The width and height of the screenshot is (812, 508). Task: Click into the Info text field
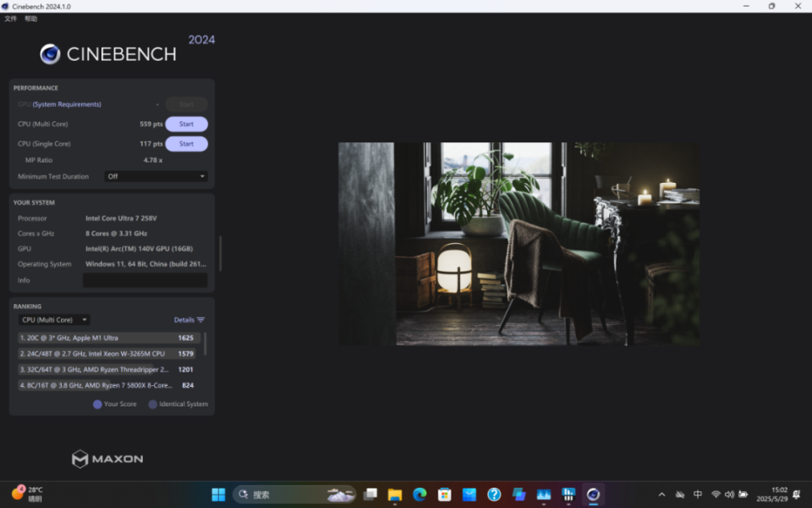point(145,280)
